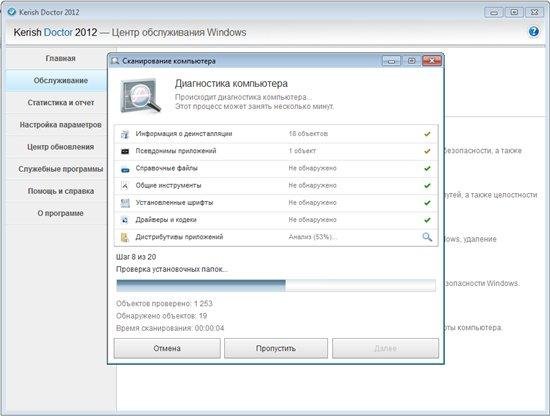Screen dimensions: 550x416
Task: Open Центр обновления section
Action: point(60,147)
